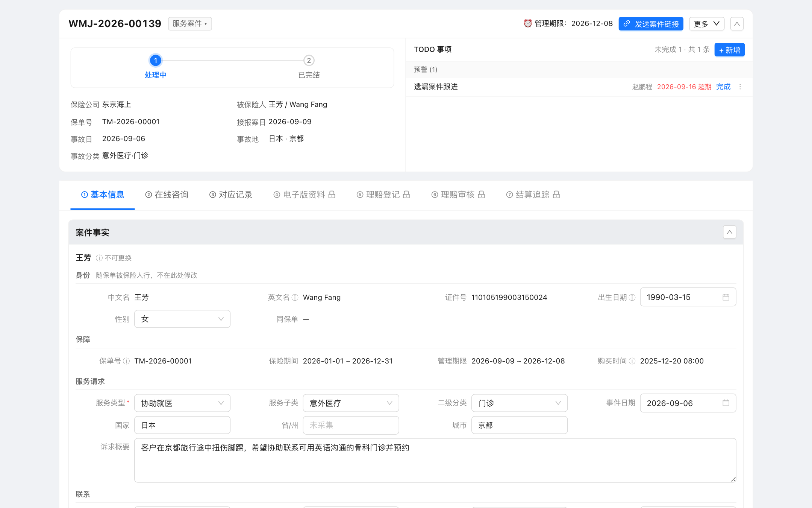Click the lock icon on 理赔登记 tab
The height and width of the screenshot is (508, 812).
click(x=406, y=195)
